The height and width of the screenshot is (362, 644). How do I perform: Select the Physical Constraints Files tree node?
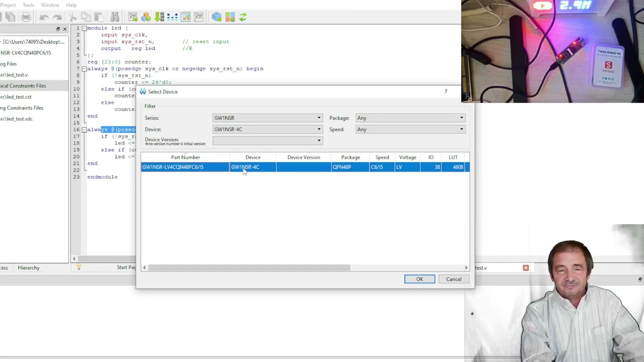tap(23, 86)
